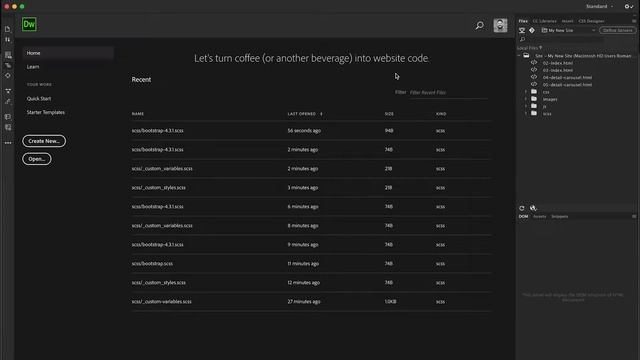Expand the scss folder arrow
This screenshot has height=360, width=640.
pyautogui.click(x=526, y=113)
